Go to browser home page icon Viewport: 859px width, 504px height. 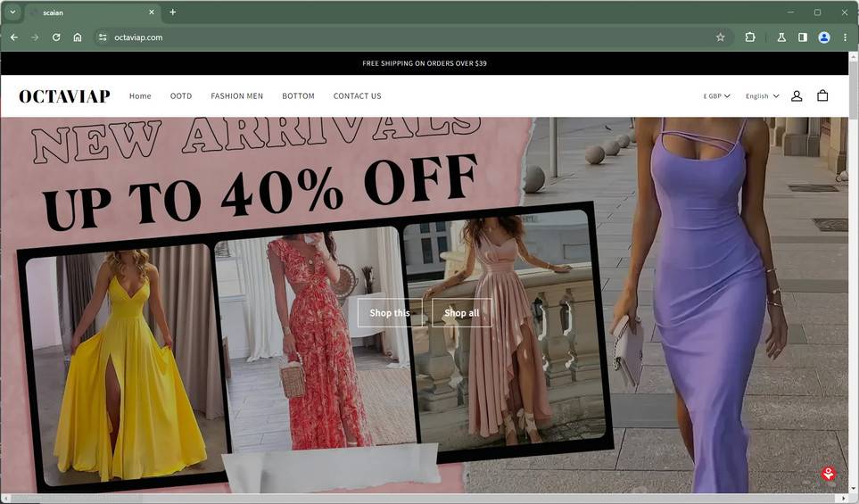pos(78,37)
